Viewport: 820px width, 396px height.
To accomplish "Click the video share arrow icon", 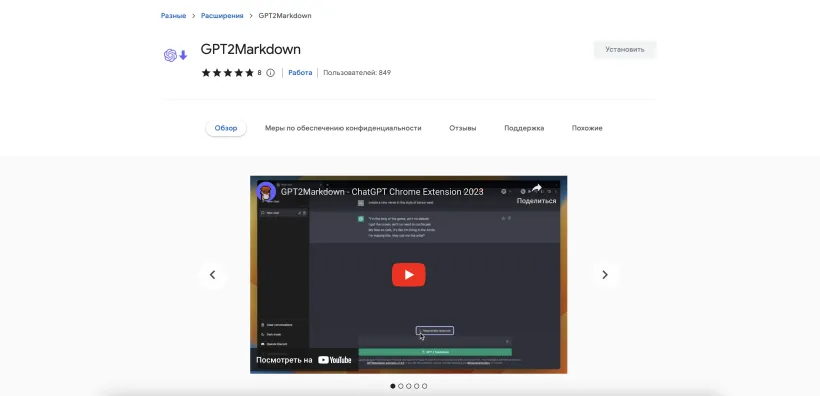I will [x=537, y=188].
